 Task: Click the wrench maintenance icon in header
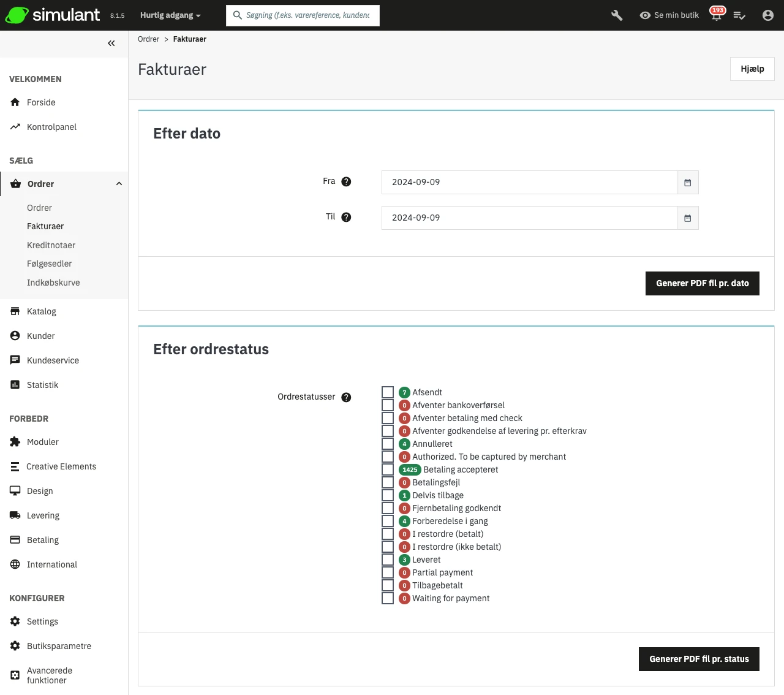pyautogui.click(x=617, y=15)
